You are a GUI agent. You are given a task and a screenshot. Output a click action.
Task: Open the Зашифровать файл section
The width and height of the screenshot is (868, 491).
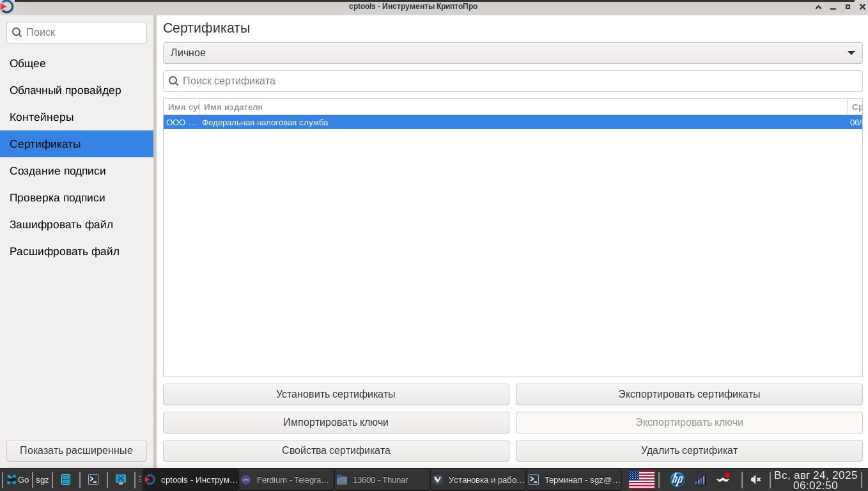click(77, 224)
